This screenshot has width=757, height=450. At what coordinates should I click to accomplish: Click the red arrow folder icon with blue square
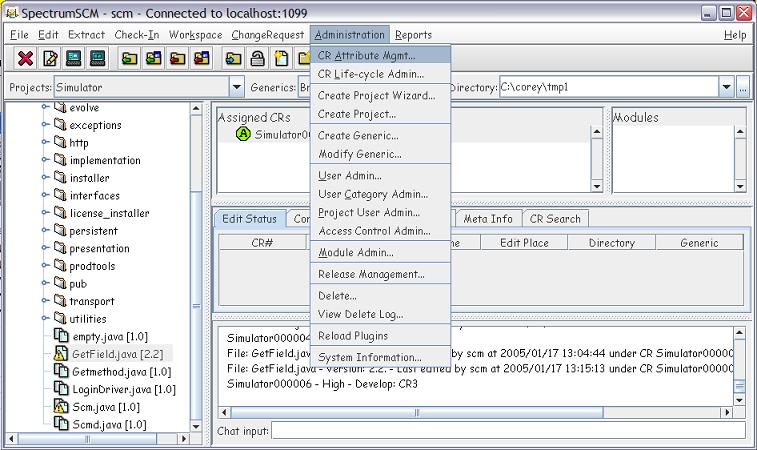coord(202,58)
